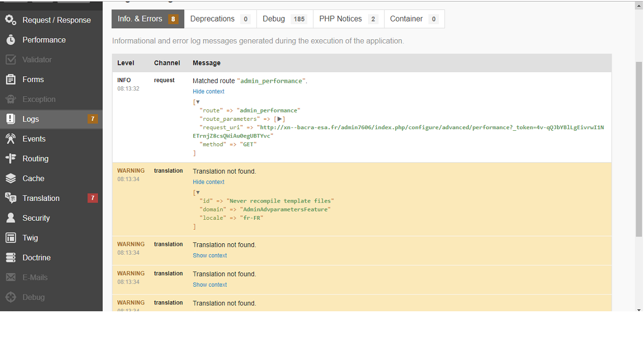Image resolution: width=644 pixels, height=362 pixels.
Task: Open the Doctrine panel
Action: click(x=51, y=257)
